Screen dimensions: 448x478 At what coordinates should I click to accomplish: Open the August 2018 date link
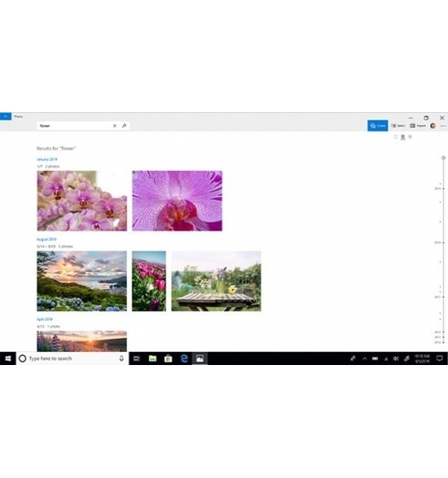(x=47, y=239)
